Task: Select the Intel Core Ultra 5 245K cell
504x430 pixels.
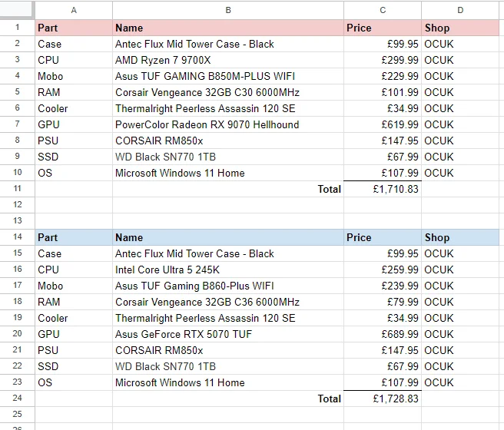Action: [228, 270]
